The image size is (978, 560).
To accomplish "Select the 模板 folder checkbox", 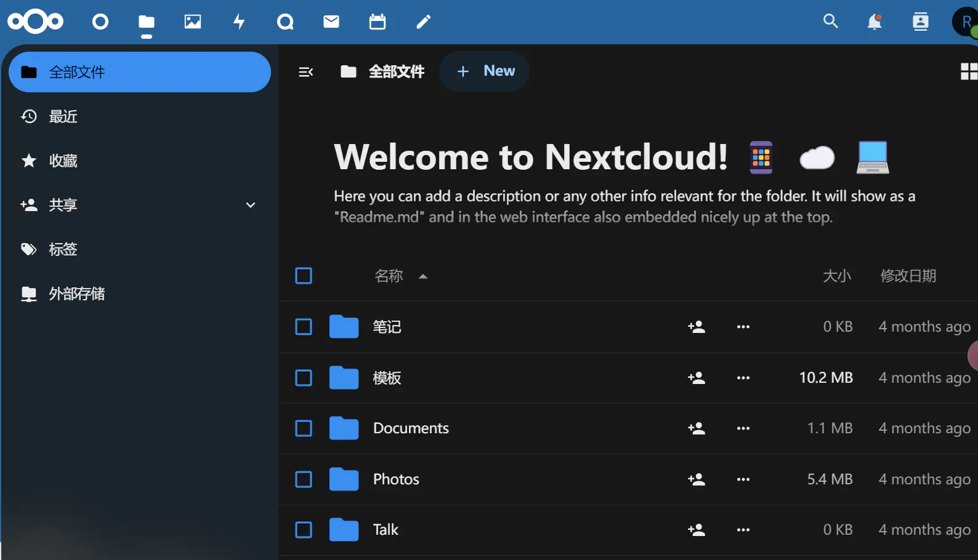I will 304,378.
